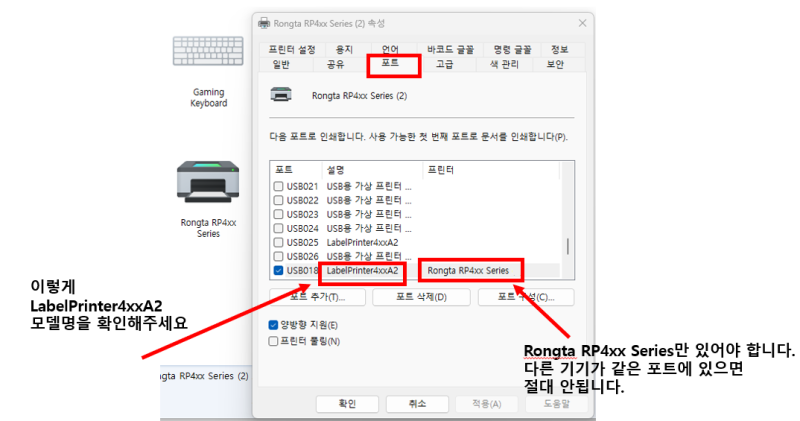
Task: Click the 적용(A) button
Action: (487, 404)
